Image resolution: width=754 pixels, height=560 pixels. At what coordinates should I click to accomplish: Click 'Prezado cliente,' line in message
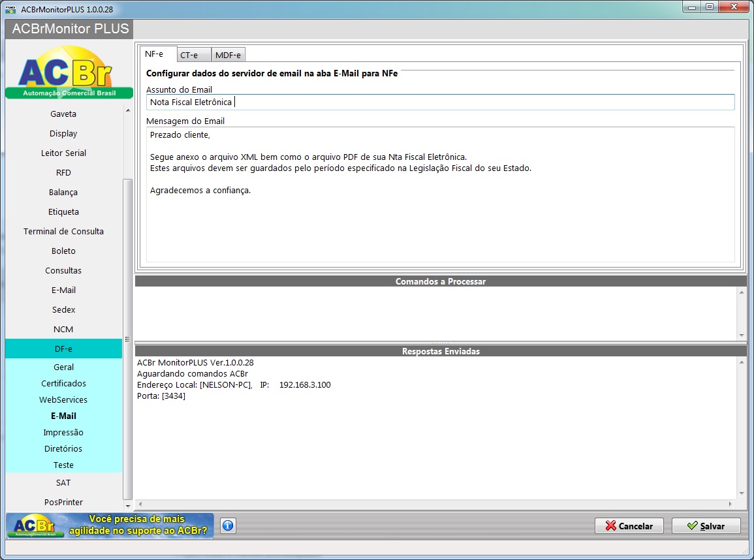(x=180, y=135)
